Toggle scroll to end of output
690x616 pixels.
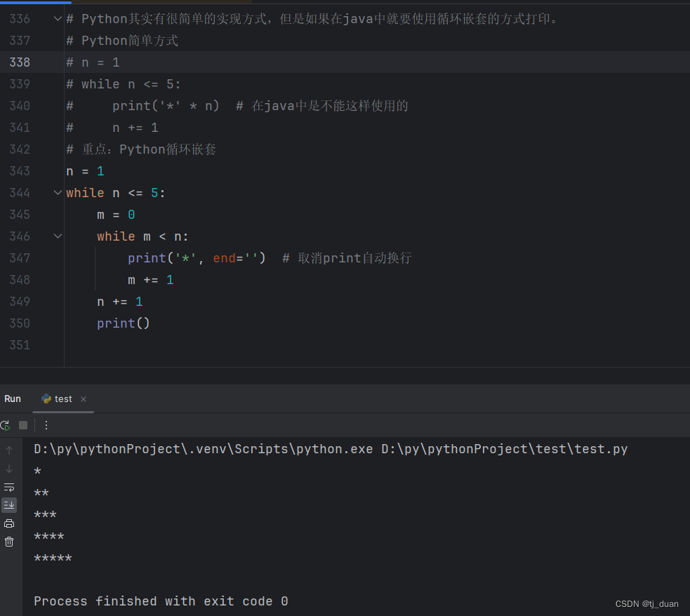(x=9, y=505)
